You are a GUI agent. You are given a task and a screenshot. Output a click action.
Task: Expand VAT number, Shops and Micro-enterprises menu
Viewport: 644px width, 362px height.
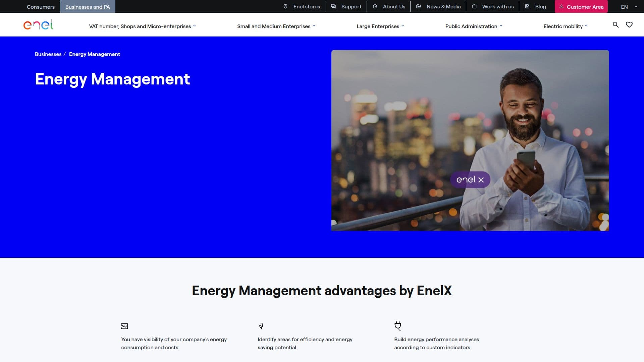(142, 26)
